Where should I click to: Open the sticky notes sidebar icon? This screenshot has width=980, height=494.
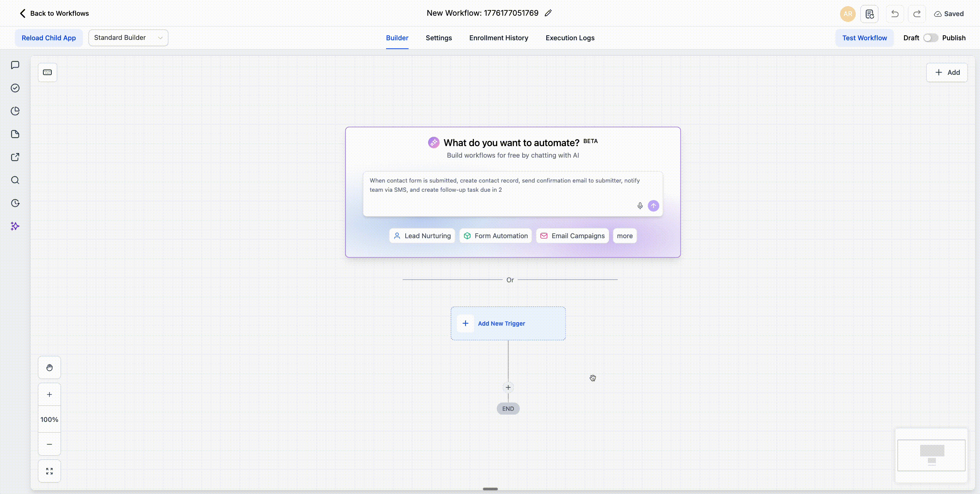coord(15,134)
